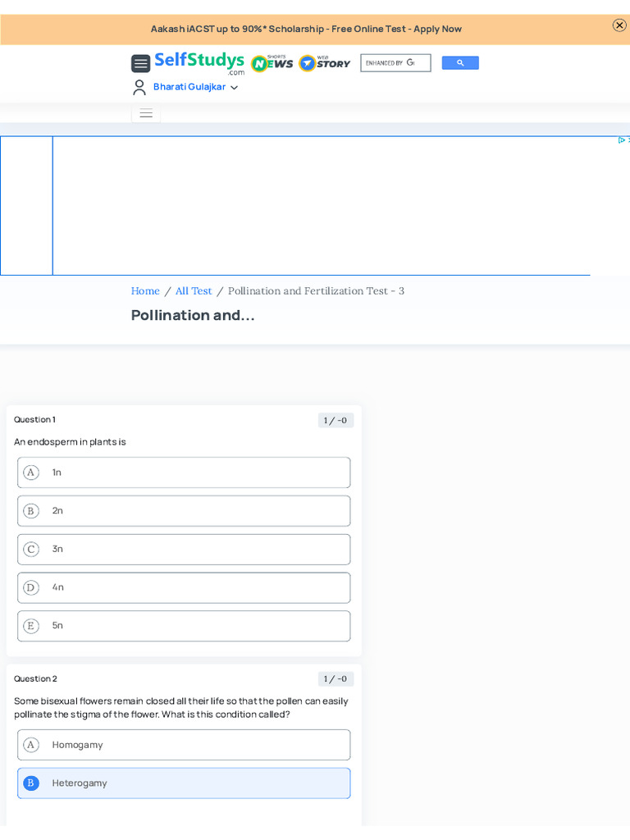This screenshot has width=630, height=840.
Task: Toggle the navbar collapse button
Action: click(146, 114)
